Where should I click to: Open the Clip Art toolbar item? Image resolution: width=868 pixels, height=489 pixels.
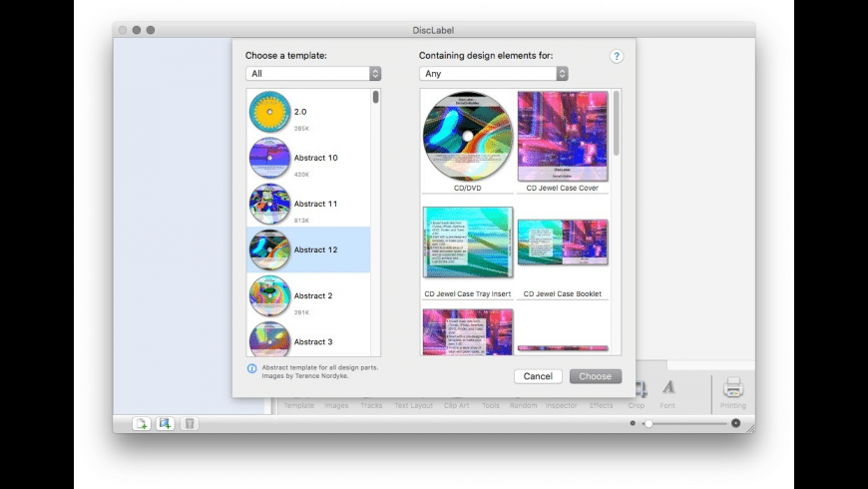[457, 405]
